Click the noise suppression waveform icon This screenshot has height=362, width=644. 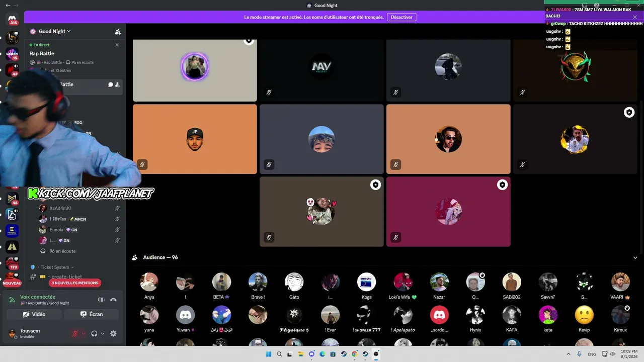click(x=101, y=300)
